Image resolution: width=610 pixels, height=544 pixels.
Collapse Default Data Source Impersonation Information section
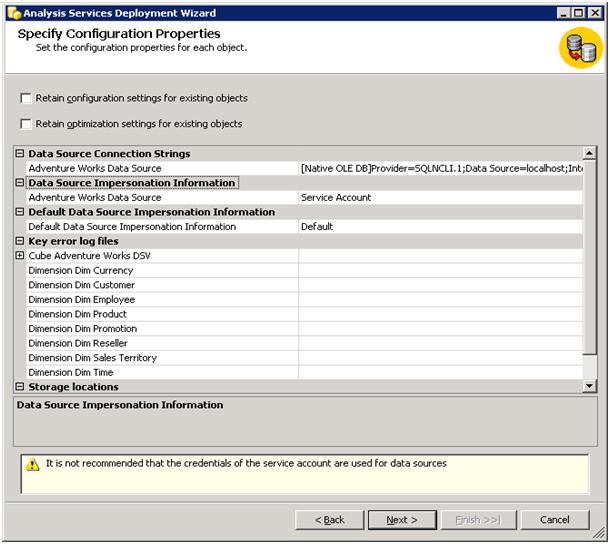19,212
